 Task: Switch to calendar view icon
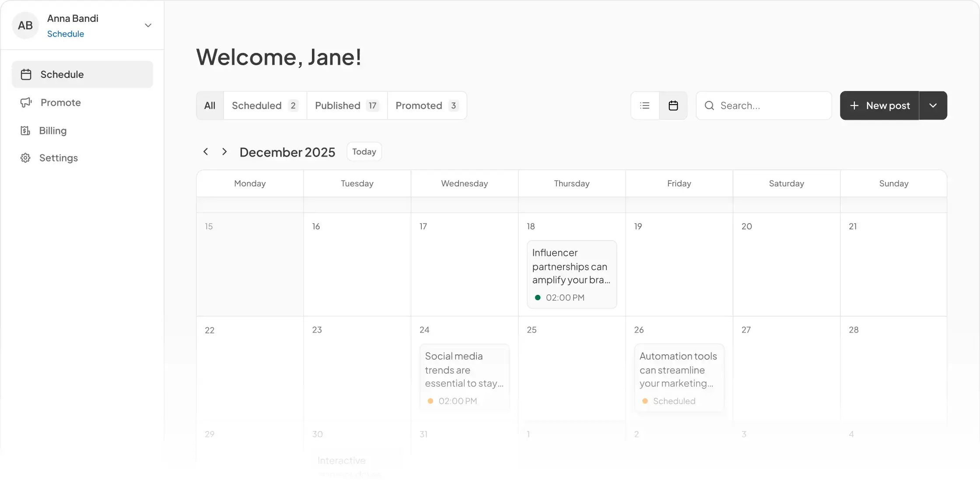click(673, 105)
